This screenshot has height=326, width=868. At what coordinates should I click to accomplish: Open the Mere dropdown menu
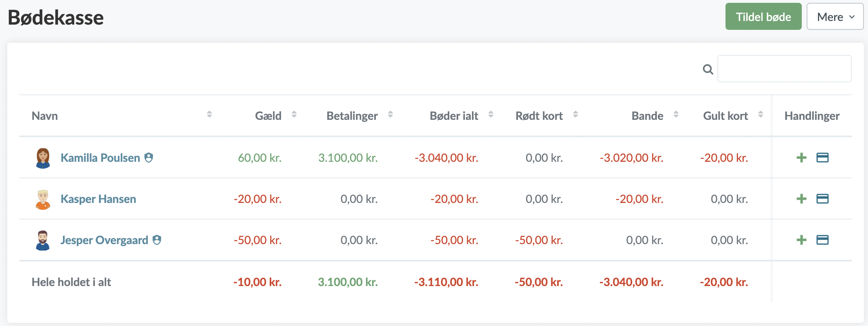(834, 17)
